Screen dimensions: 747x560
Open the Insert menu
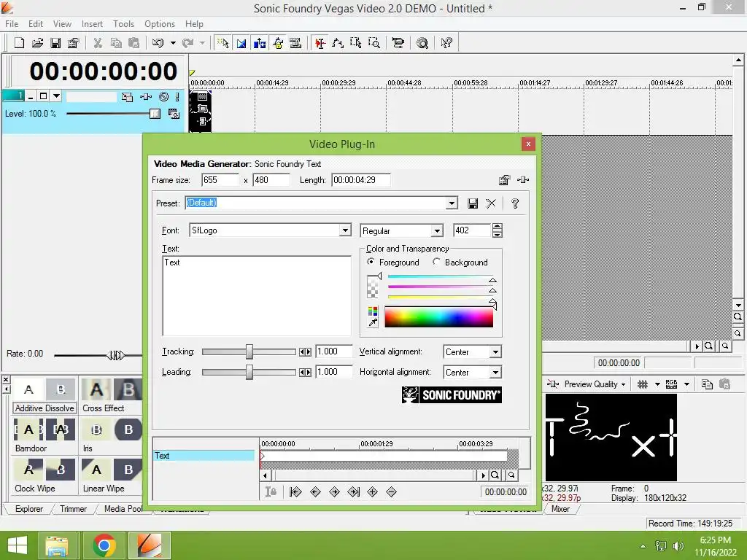pyautogui.click(x=92, y=24)
